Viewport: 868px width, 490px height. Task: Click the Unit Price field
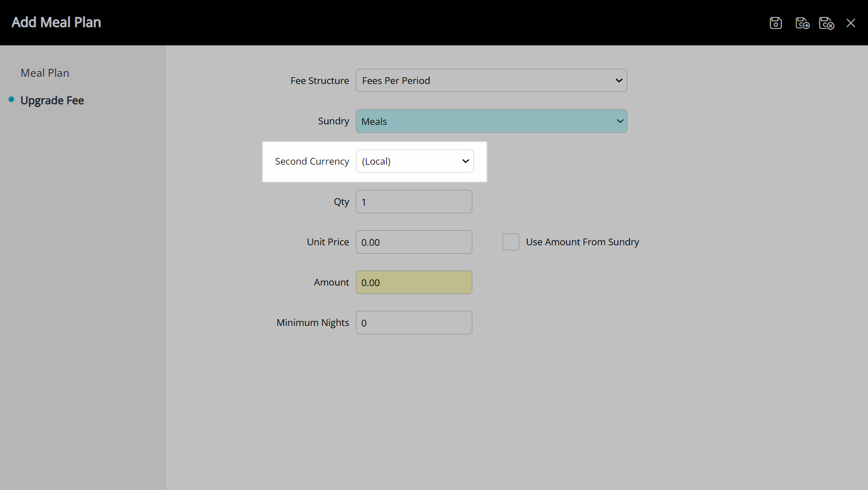(414, 242)
